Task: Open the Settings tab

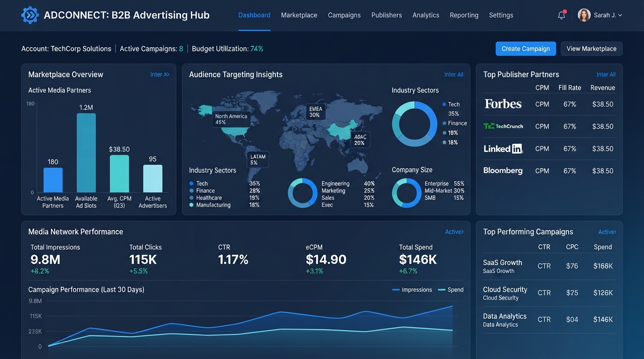Action: click(501, 15)
